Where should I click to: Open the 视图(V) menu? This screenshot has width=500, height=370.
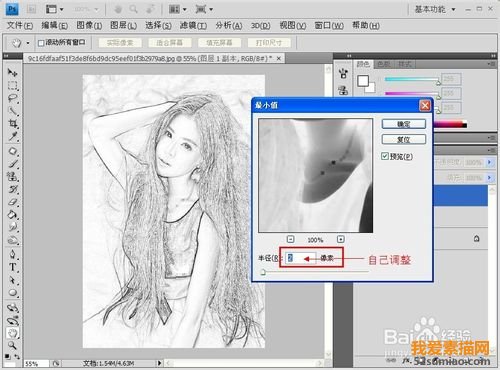coord(292,25)
